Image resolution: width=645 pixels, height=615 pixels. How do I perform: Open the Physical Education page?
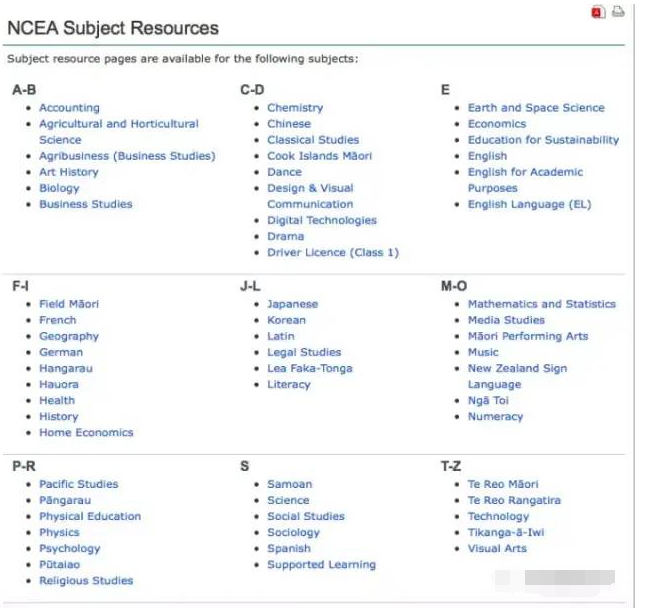click(x=90, y=517)
